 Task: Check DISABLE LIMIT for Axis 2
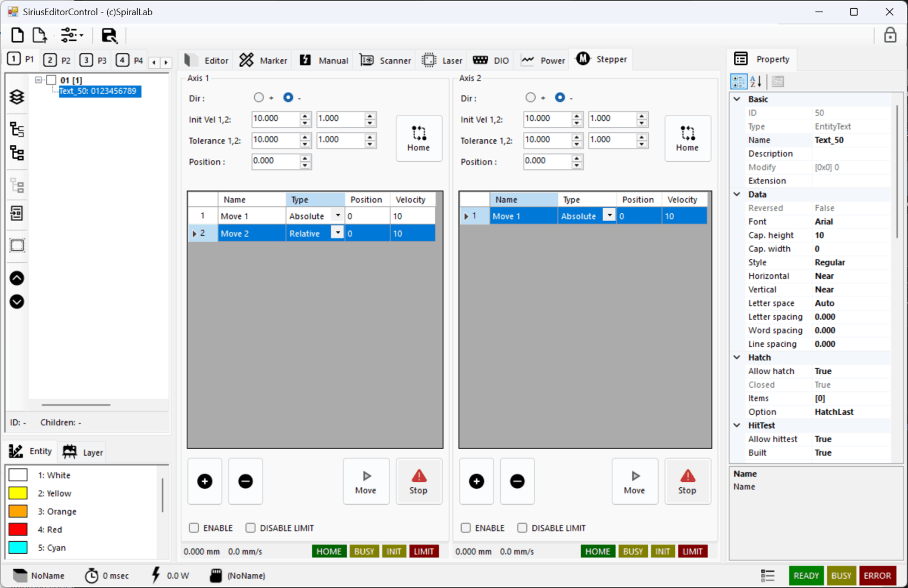coord(522,528)
